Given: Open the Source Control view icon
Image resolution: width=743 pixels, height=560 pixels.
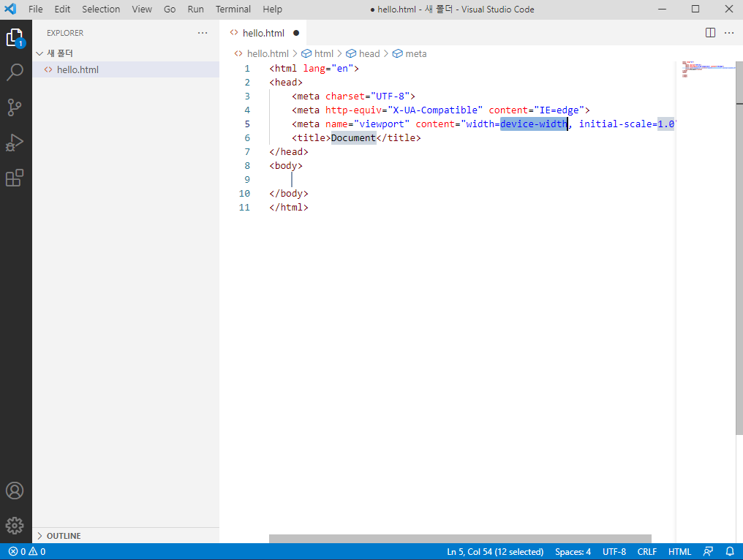Looking at the screenshot, I should [x=15, y=107].
